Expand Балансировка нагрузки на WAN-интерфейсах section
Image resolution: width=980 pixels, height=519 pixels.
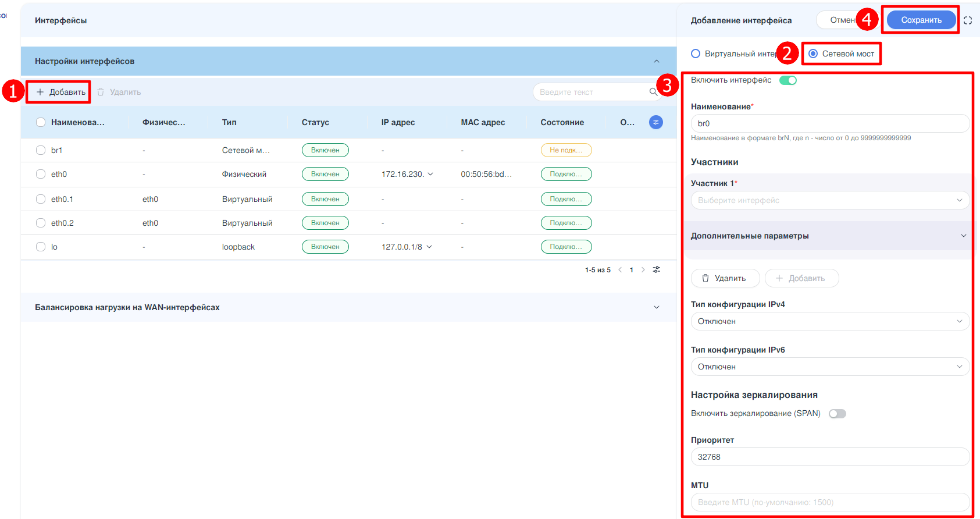coord(657,307)
